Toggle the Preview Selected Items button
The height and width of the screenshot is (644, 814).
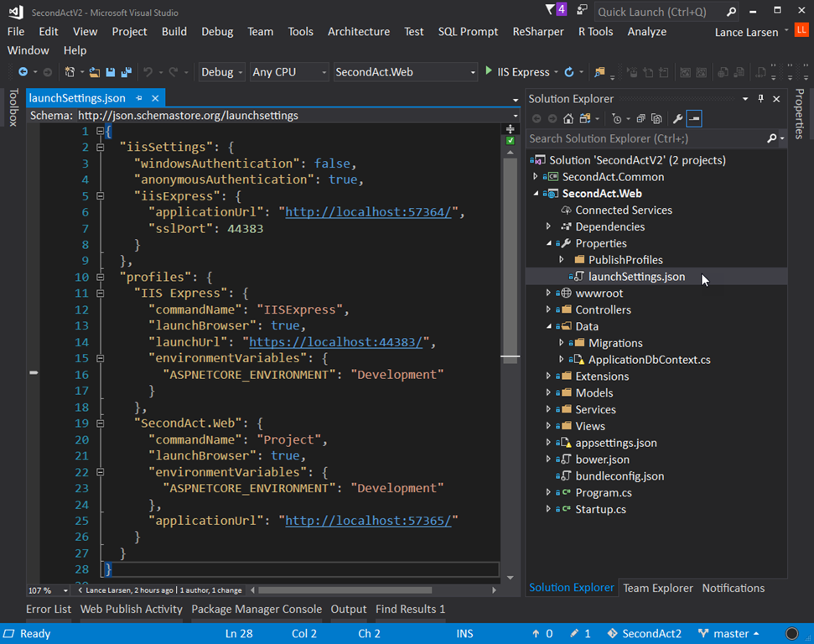[694, 119]
